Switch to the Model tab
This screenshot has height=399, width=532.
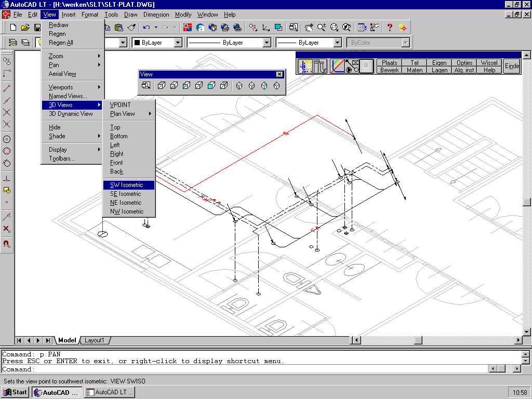67,340
